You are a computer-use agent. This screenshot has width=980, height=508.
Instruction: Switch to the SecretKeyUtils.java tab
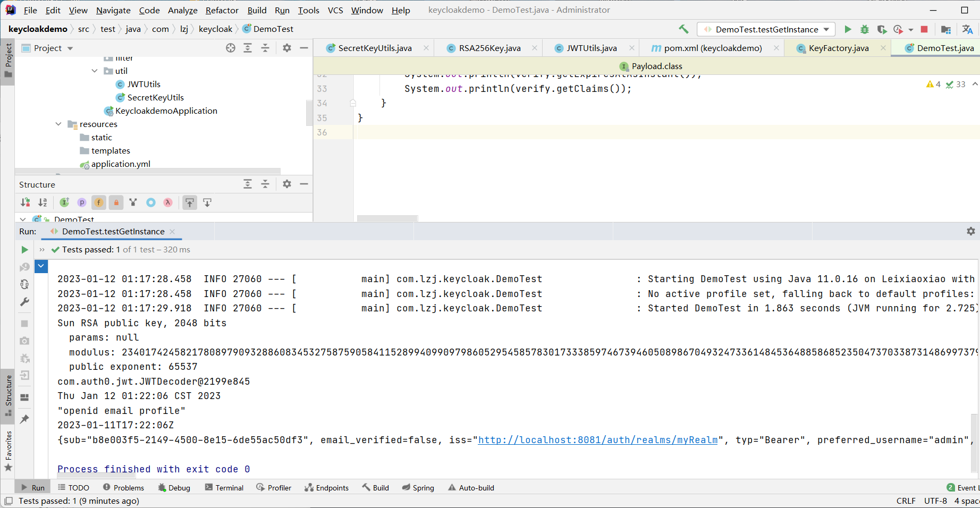coord(375,48)
